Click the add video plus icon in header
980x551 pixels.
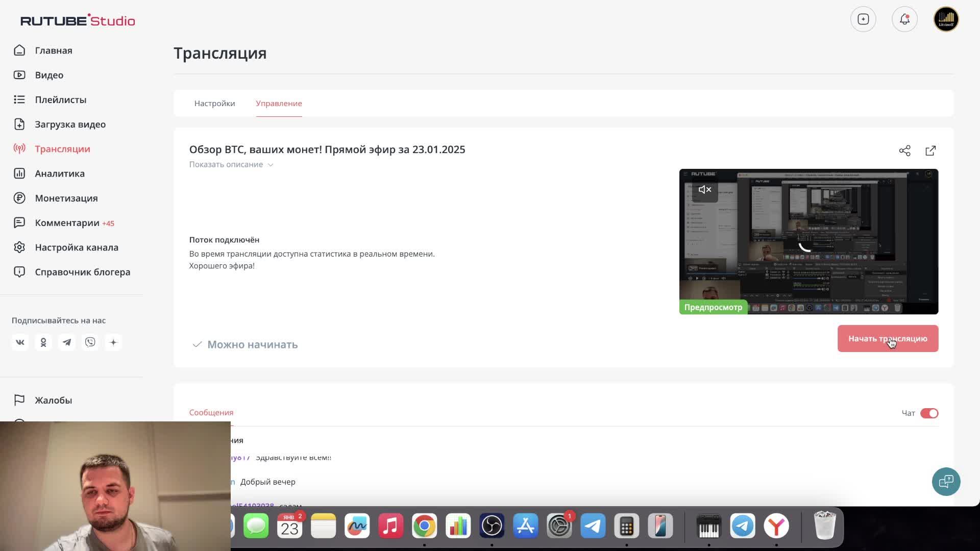[x=863, y=19]
